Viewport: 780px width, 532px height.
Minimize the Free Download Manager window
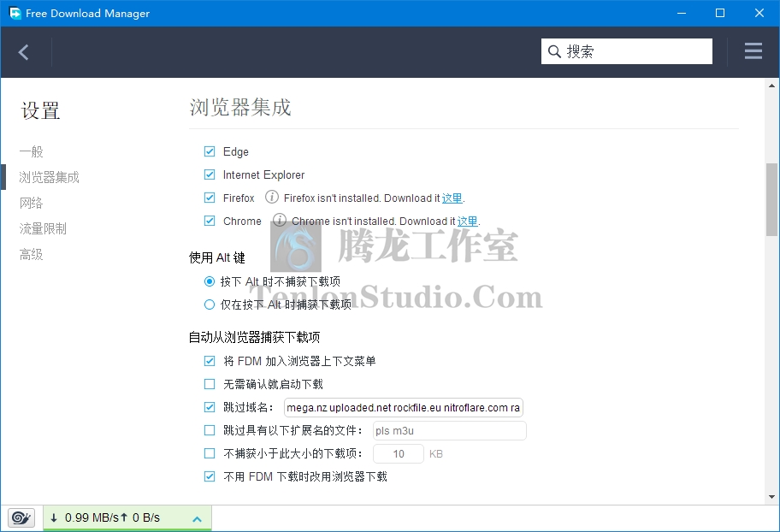coord(682,13)
